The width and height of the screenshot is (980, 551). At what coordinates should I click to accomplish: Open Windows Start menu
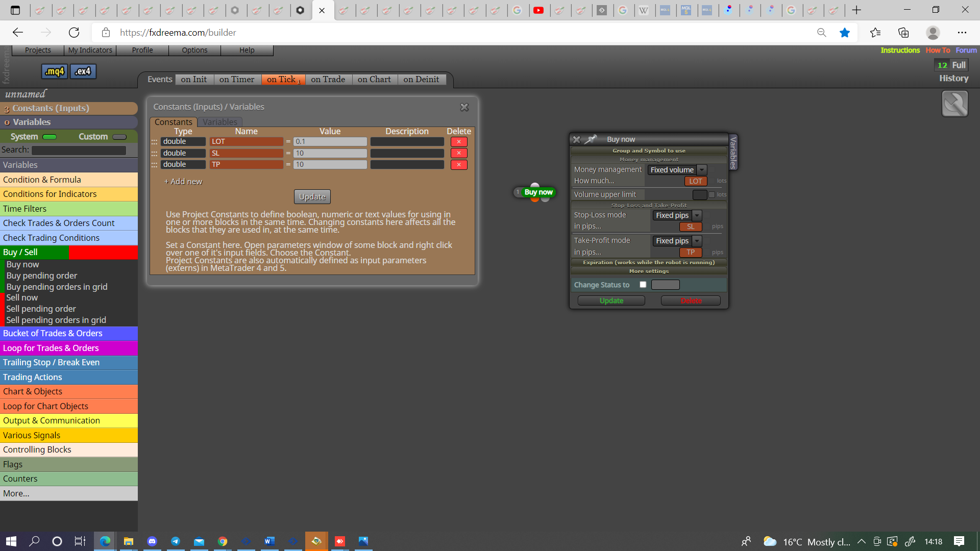(x=11, y=541)
